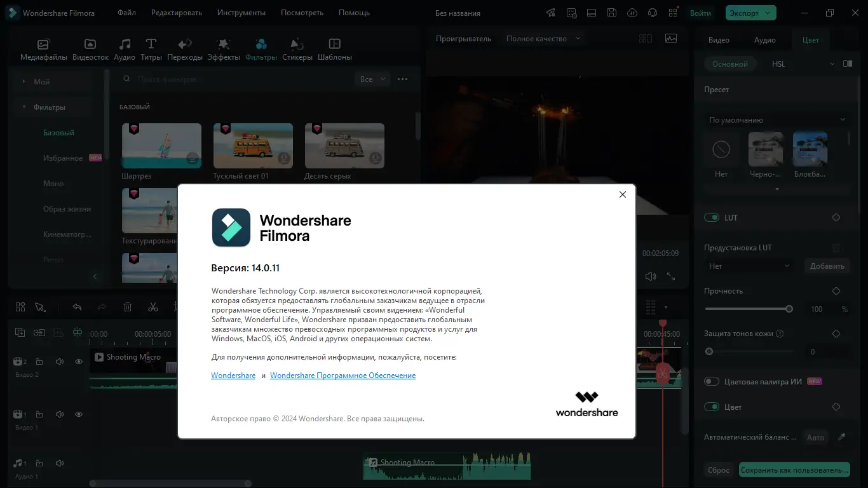The height and width of the screenshot is (488, 868).
Task: Collapse the Фильтры tree item
Action: (x=24, y=107)
